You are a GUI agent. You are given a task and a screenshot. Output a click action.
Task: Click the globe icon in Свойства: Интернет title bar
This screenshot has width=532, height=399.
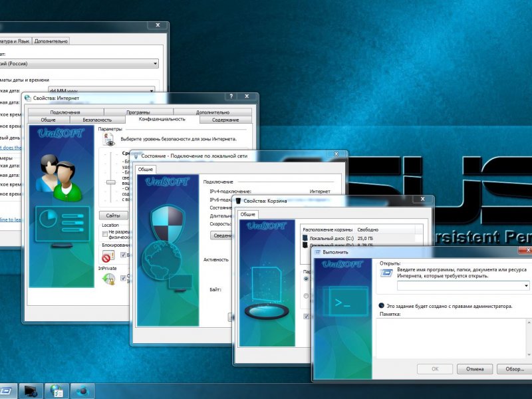point(28,98)
